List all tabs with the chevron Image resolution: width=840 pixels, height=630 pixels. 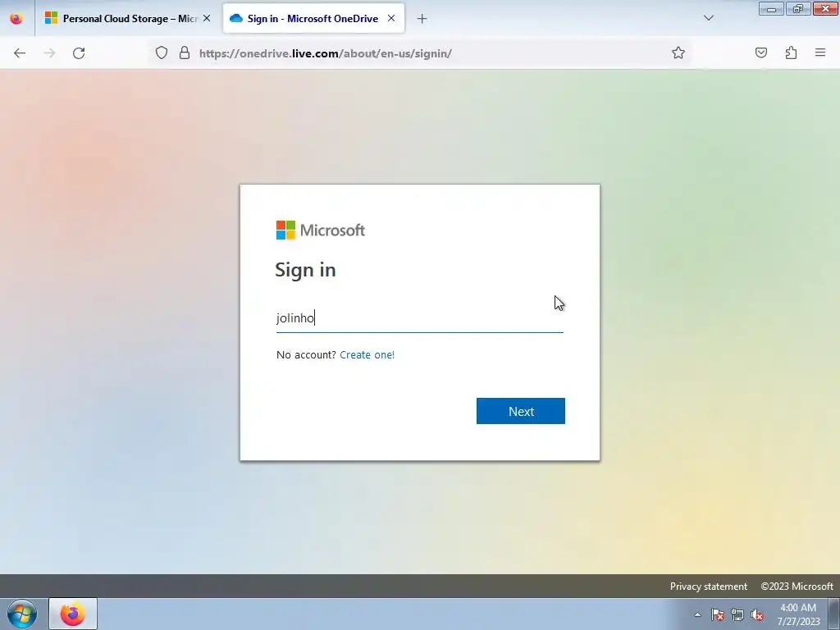tap(708, 18)
